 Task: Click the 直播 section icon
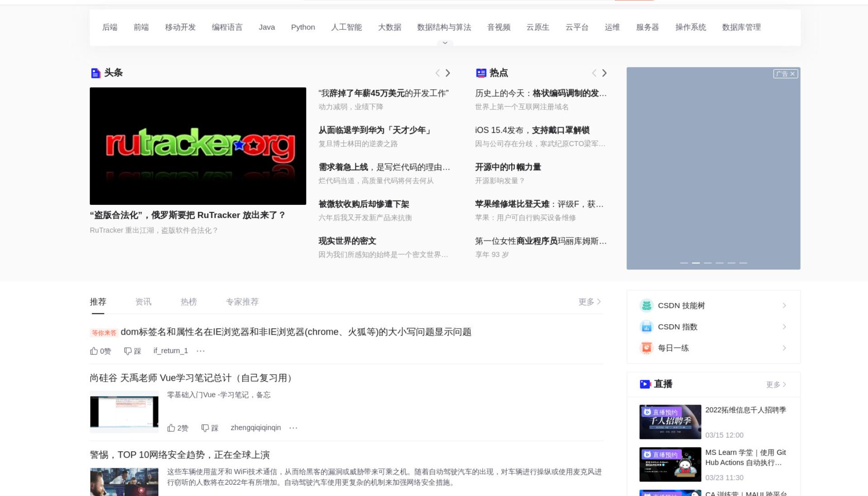(645, 384)
